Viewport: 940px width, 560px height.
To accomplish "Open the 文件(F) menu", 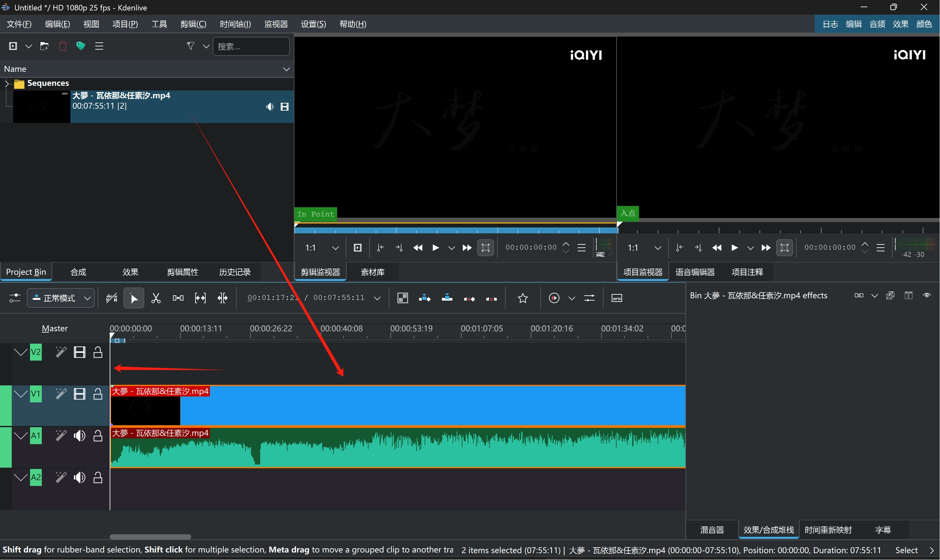I will 19,24.
